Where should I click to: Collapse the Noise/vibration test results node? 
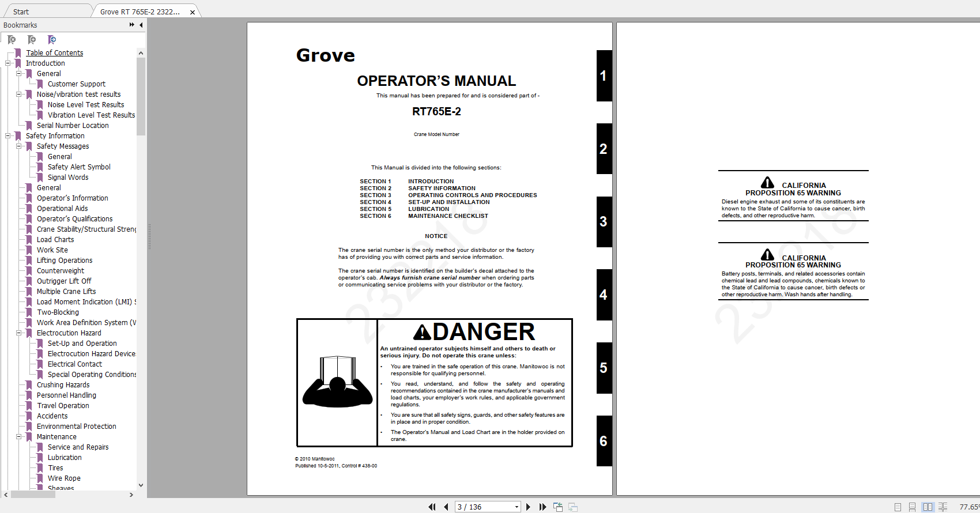point(18,95)
